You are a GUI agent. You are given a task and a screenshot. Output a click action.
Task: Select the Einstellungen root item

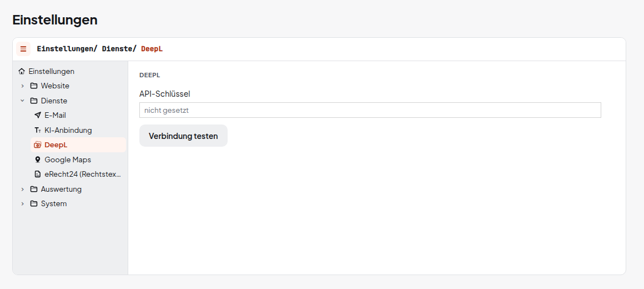click(51, 71)
